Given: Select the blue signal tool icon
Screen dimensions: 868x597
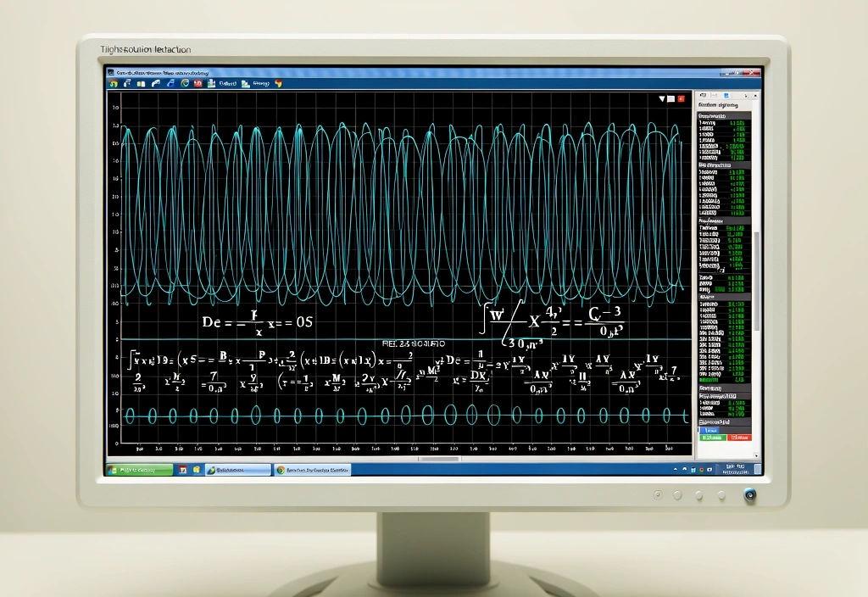Looking at the screenshot, I should pyautogui.click(x=170, y=84).
